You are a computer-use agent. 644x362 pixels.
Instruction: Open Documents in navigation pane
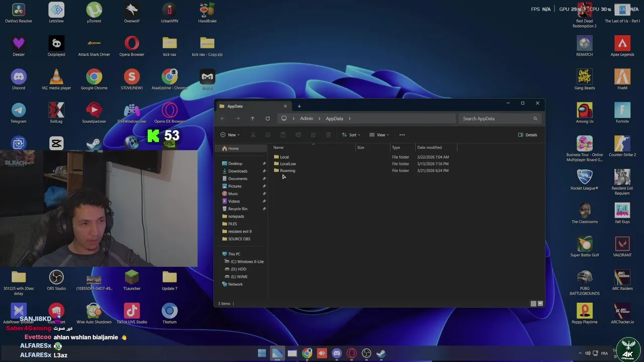click(x=237, y=178)
